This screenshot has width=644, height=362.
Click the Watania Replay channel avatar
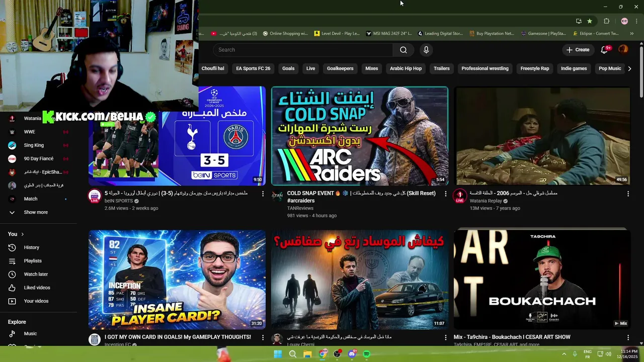(x=460, y=196)
